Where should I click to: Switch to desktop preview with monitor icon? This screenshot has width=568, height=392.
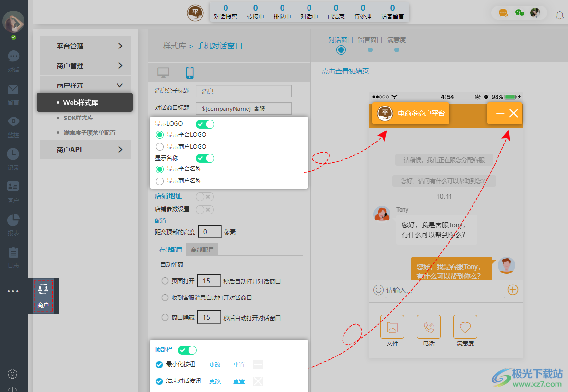point(163,72)
